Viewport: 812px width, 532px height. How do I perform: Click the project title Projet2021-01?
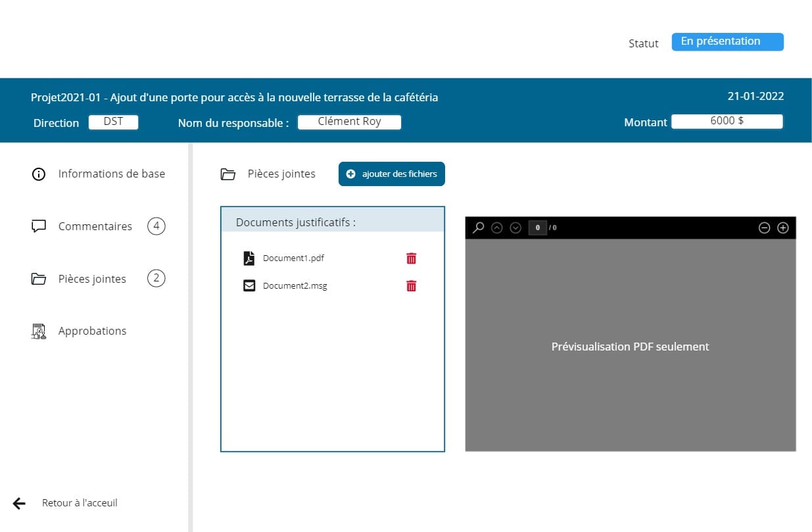(x=235, y=97)
